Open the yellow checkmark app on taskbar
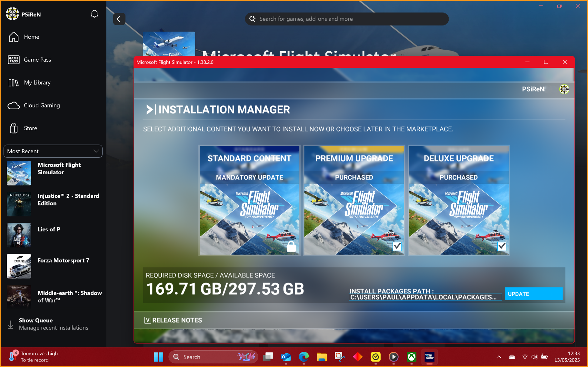Viewport: 588px width, 367px height. click(375, 357)
